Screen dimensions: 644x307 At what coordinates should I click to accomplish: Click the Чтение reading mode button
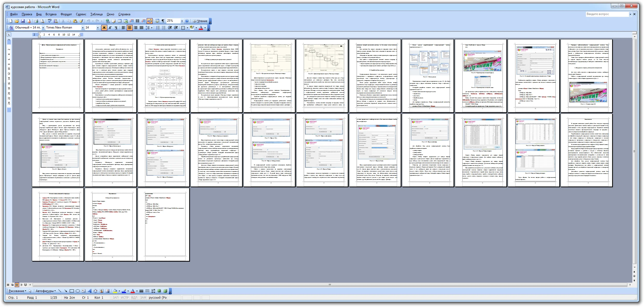pyautogui.click(x=200, y=21)
